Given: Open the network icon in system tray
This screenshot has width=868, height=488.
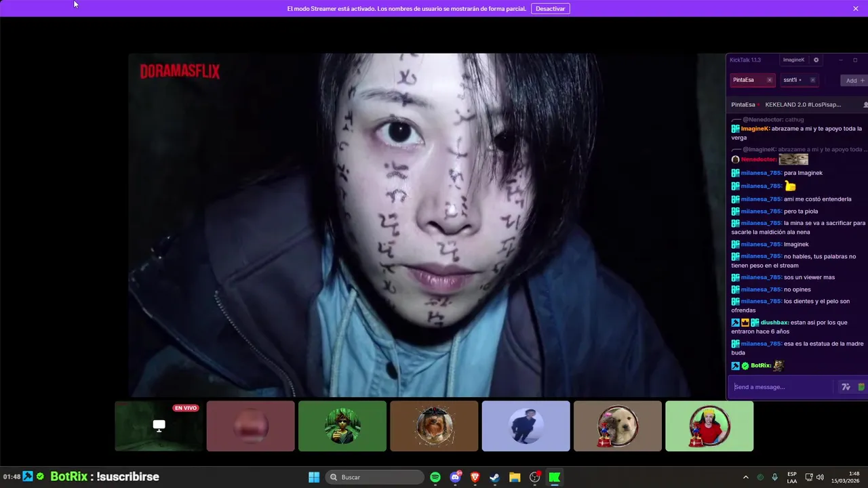Looking at the screenshot, I should click(x=809, y=477).
